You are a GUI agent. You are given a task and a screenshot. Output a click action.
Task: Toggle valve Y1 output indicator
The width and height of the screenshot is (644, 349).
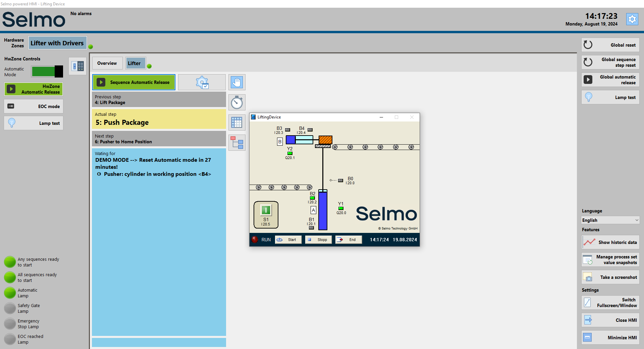pos(341,208)
